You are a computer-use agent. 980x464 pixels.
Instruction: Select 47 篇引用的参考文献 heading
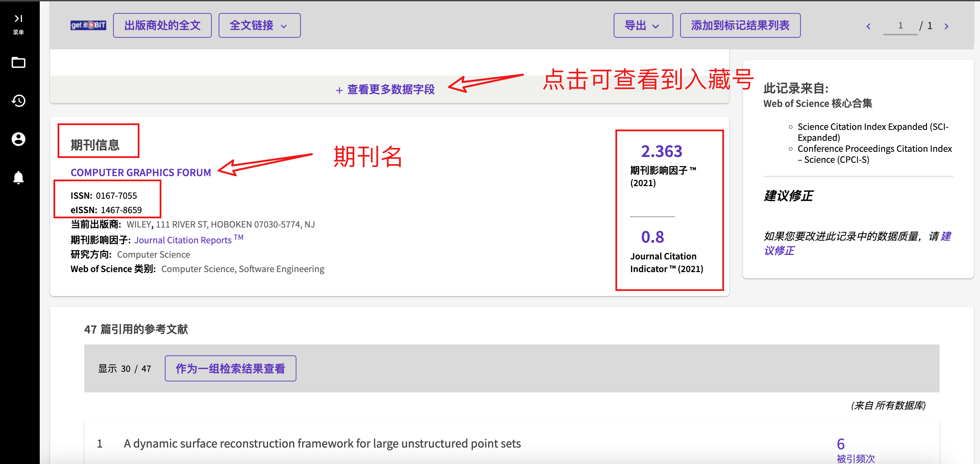click(x=136, y=329)
